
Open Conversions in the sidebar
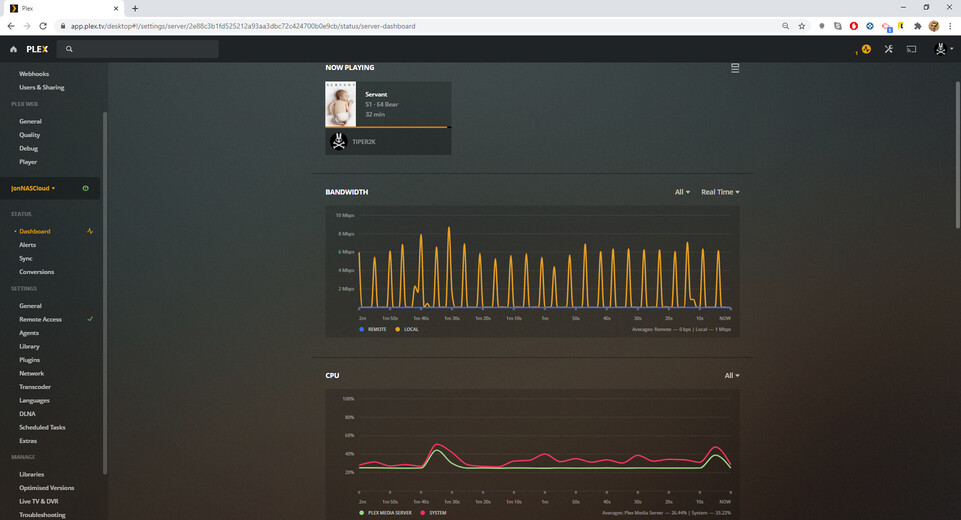[x=37, y=272]
